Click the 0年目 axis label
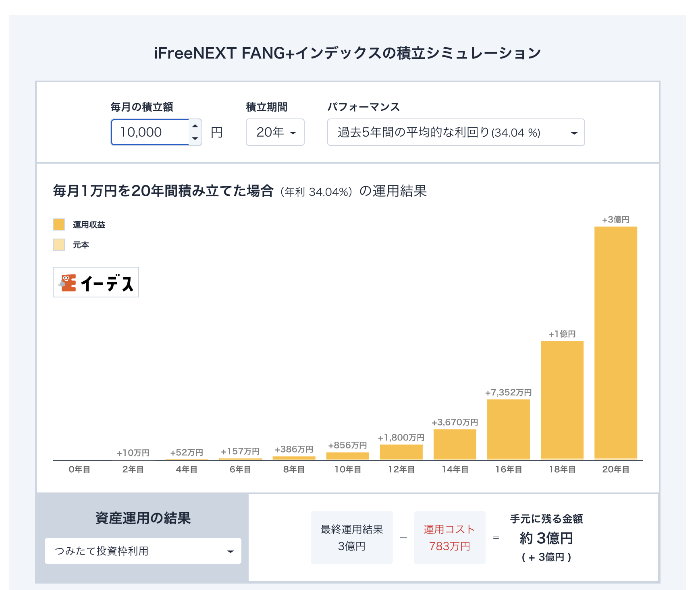This screenshot has width=700, height=590. pos(79,470)
